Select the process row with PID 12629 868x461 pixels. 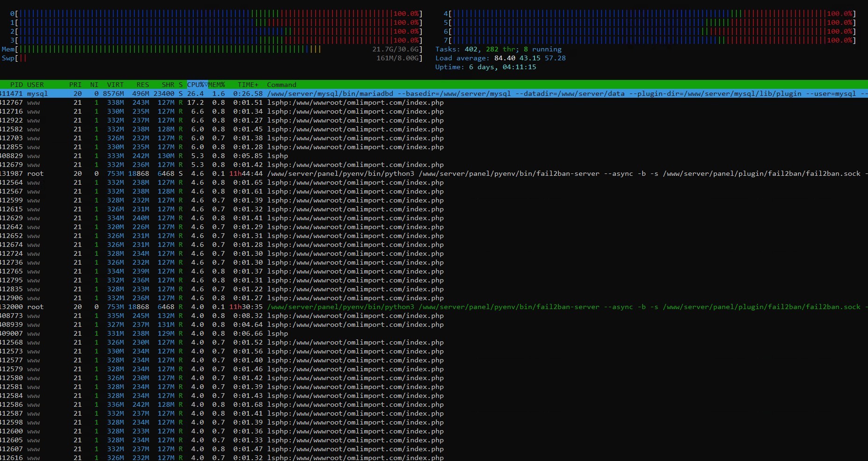pyautogui.click(x=434, y=218)
